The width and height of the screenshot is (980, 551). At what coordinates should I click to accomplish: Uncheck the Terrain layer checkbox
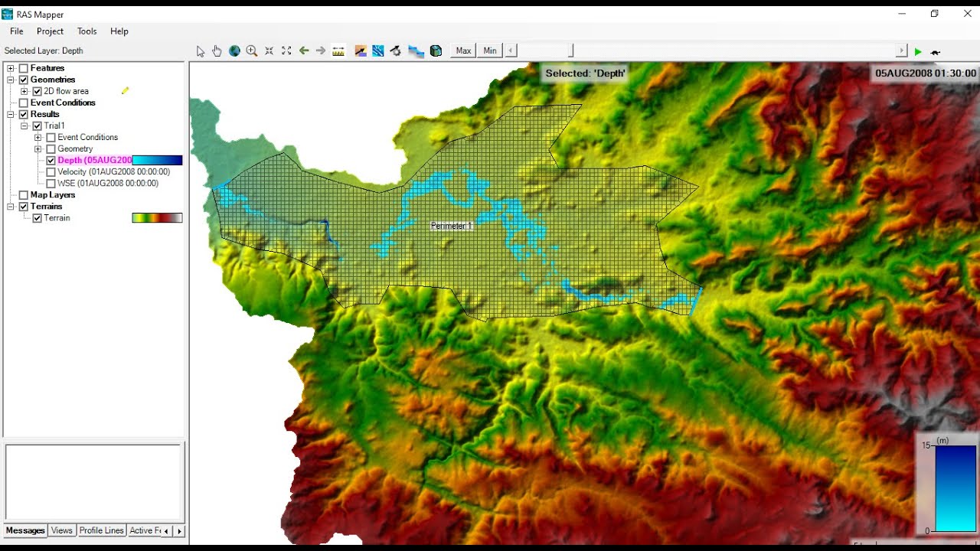[38, 218]
